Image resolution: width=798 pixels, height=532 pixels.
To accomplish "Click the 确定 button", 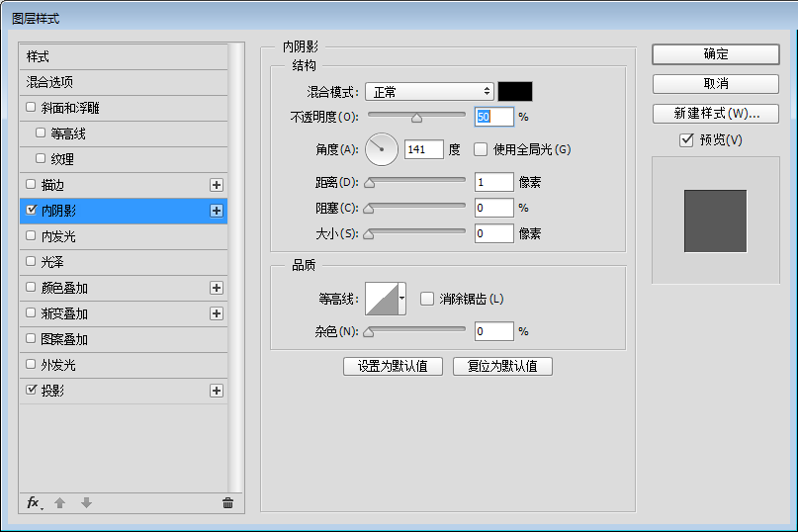I will [715, 54].
